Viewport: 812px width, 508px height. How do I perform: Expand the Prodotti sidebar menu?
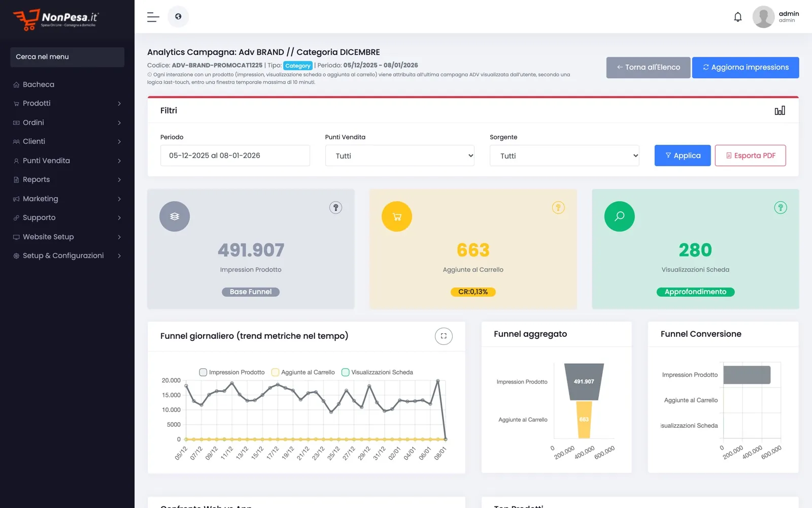[x=67, y=103]
